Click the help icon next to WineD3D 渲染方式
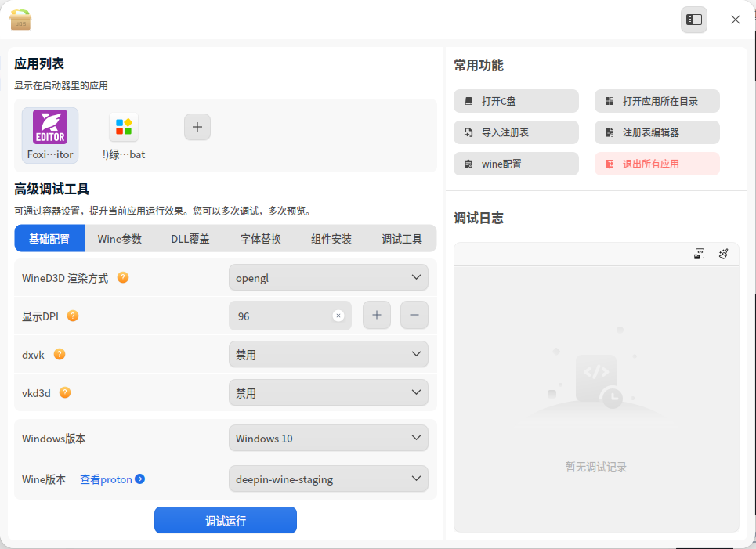The image size is (756, 549). pos(123,278)
